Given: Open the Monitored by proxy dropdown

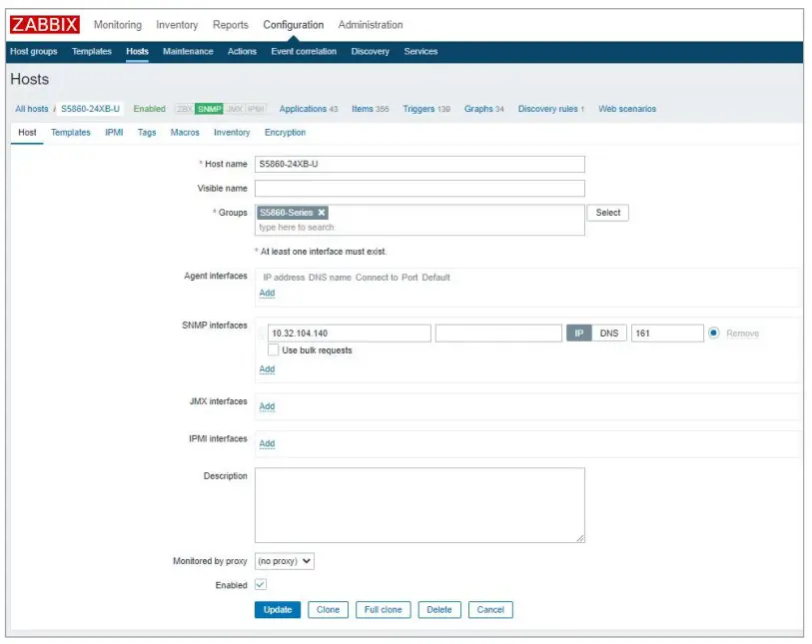Looking at the screenshot, I should 283,561.
